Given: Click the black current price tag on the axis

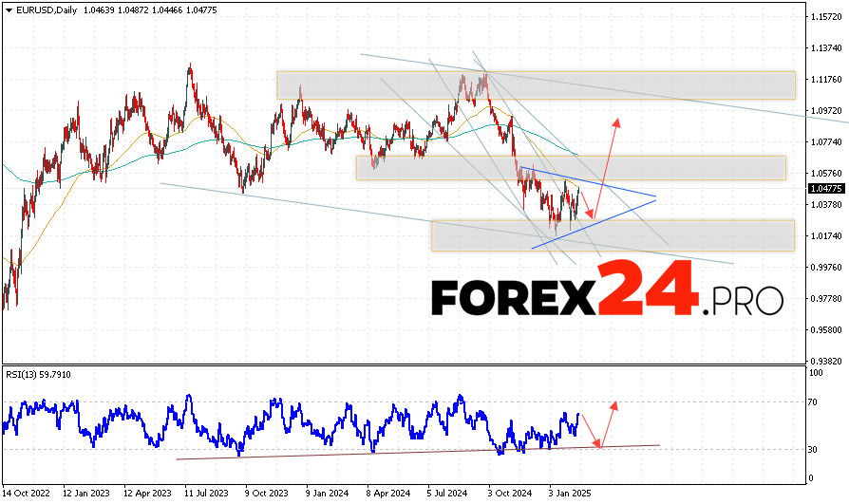Looking at the screenshot, I should point(826,188).
